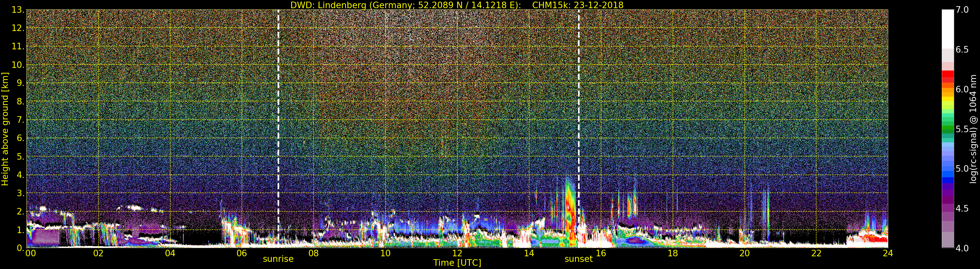Click the time axis tick label '22'
Image resolution: width=980 pixels, height=269 pixels.
click(x=816, y=253)
